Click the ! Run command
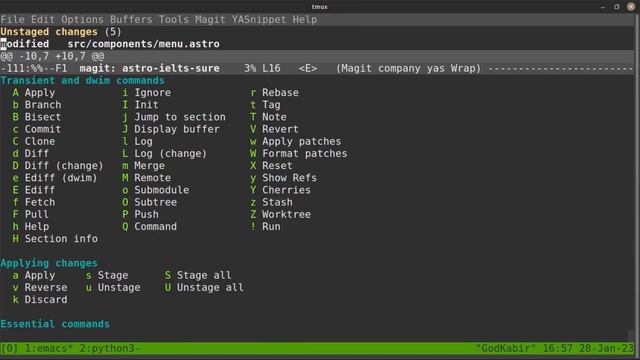Screen dimensions: 640x360 (265, 227)
